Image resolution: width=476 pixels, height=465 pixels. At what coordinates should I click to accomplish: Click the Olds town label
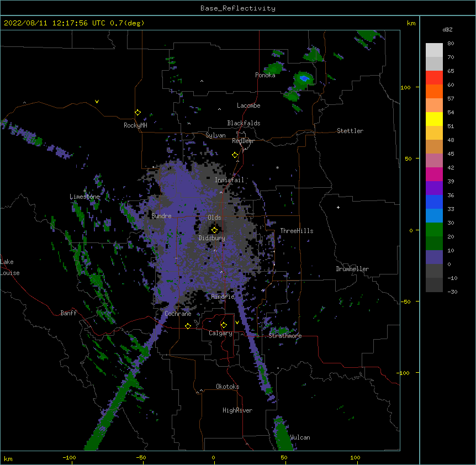point(214,218)
